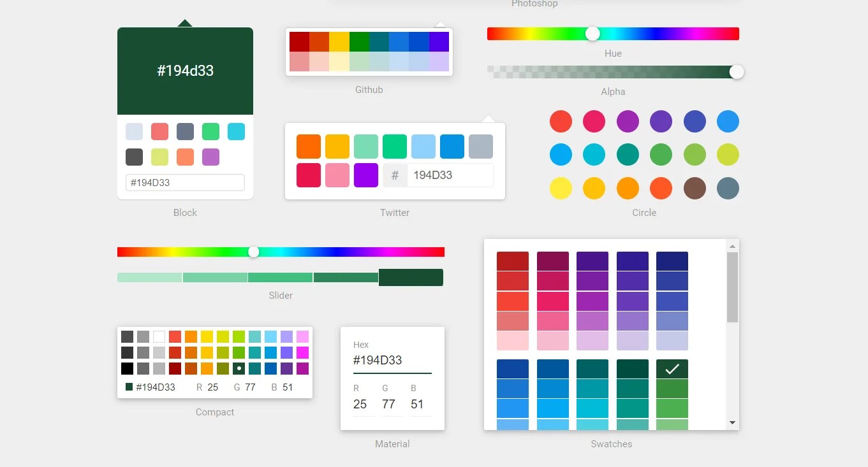The width and height of the screenshot is (868, 467).
Task: Pick the pale blue-gray swatch in Block picker
Action: point(134,131)
